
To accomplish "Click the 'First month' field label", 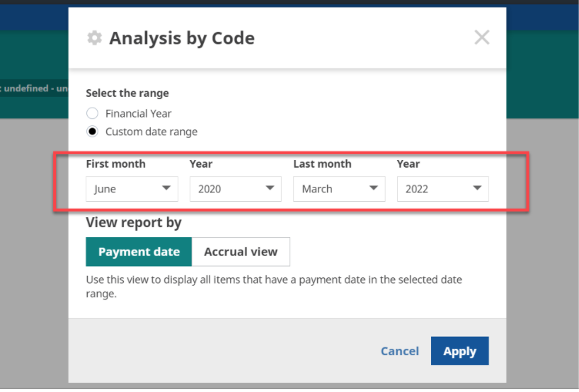I will click(115, 164).
